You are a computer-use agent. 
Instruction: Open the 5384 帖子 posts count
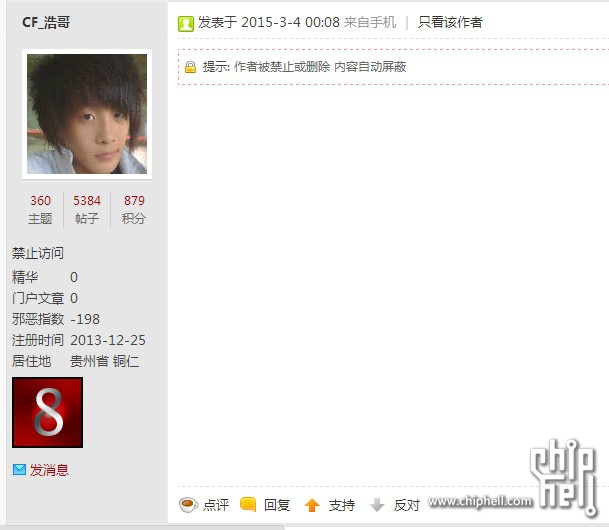click(87, 209)
